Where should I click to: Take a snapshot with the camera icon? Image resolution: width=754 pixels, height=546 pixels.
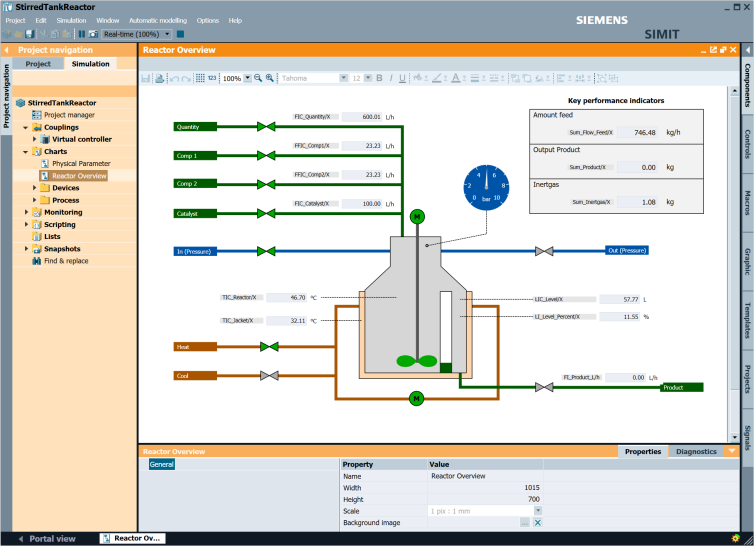tap(93, 34)
